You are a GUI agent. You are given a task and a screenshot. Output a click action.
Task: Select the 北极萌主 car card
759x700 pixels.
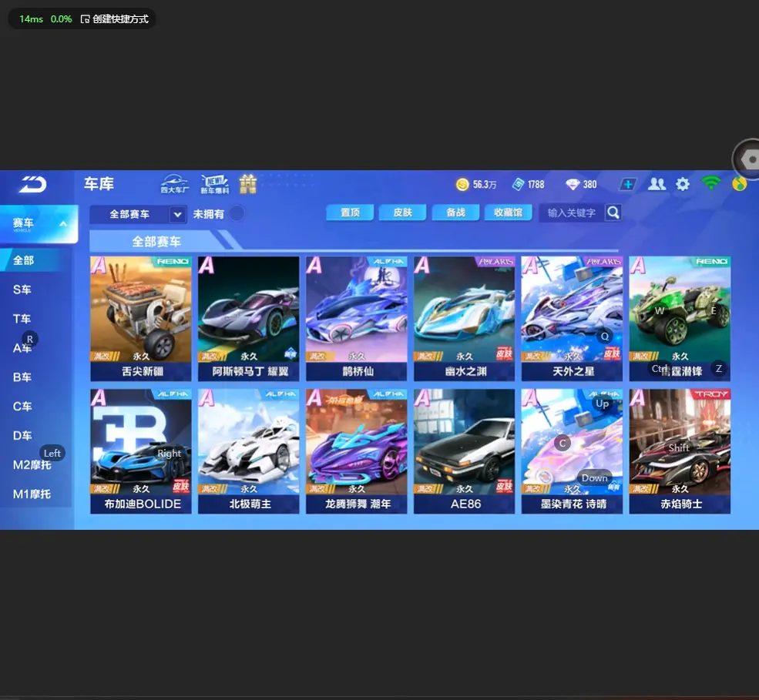pos(248,451)
